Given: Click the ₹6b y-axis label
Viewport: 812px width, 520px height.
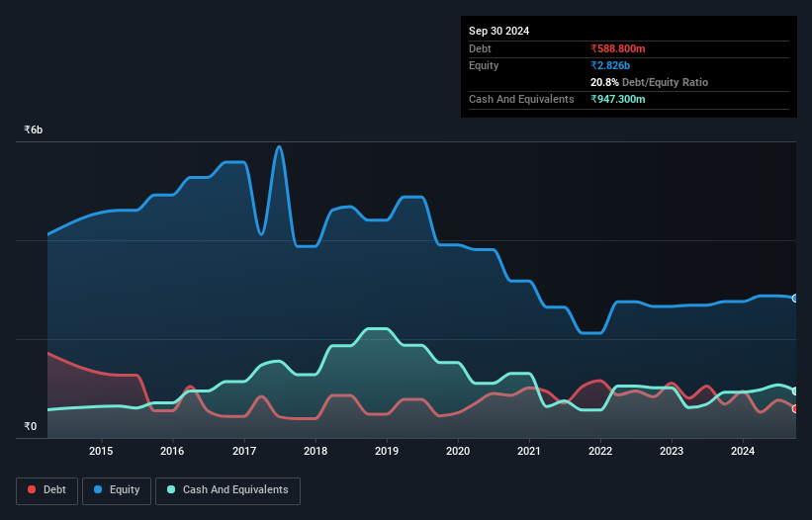Looking at the screenshot, I should click(34, 130).
